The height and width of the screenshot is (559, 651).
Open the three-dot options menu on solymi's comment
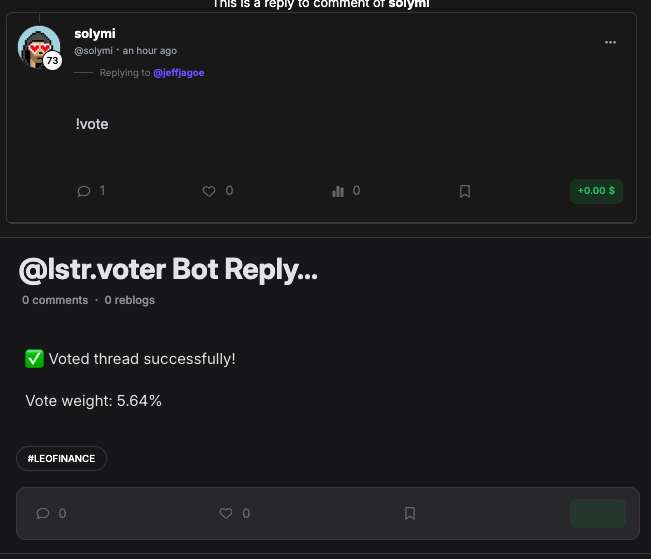(610, 42)
